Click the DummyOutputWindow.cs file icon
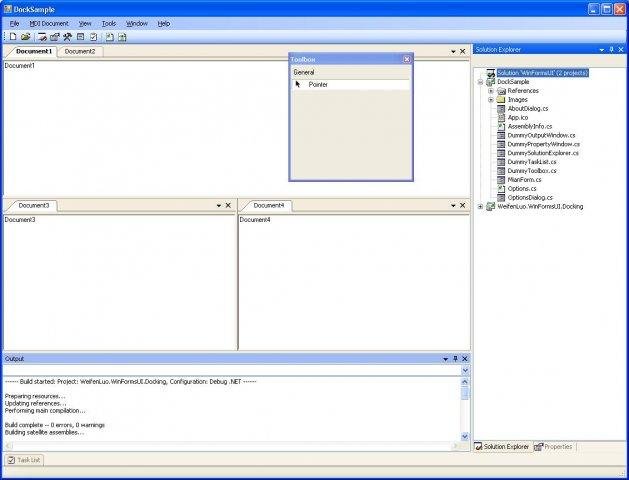This screenshot has height=480, width=629. pyautogui.click(x=501, y=135)
